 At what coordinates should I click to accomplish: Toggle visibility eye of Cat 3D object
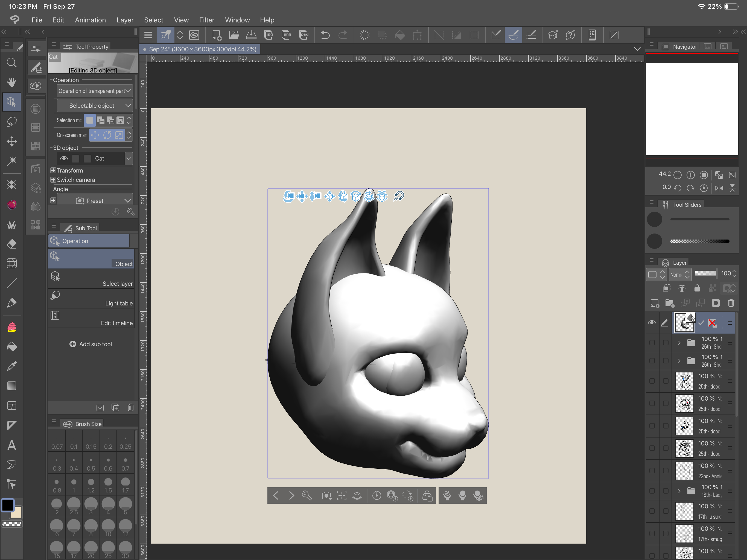tap(63, 158)
